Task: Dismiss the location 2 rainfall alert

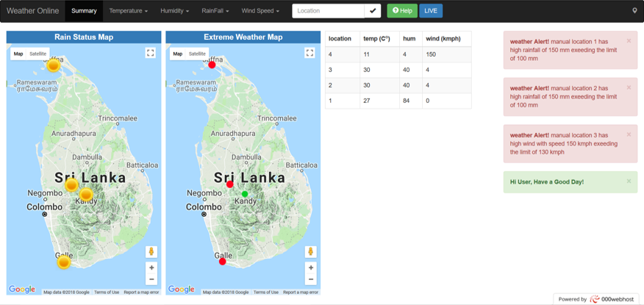Action: point(629,87)
